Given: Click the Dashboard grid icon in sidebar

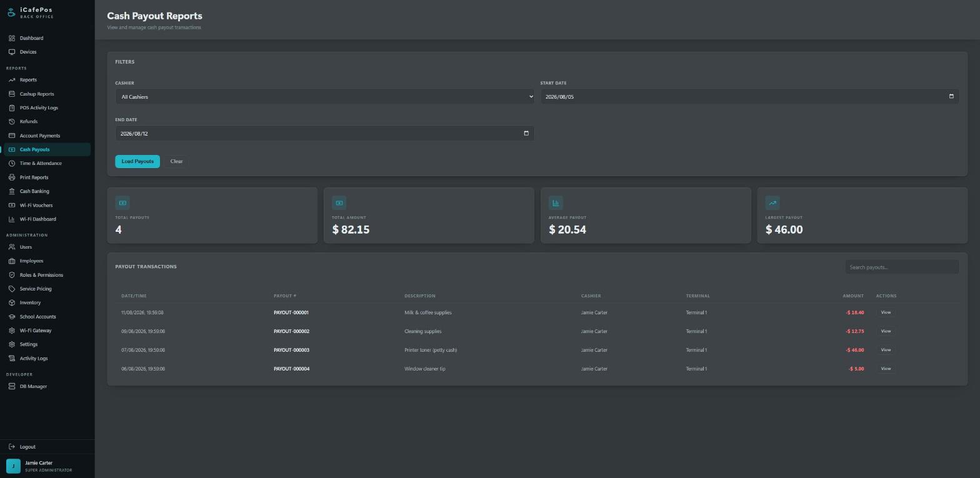Looking at the screenshot, I should (12, 38).
